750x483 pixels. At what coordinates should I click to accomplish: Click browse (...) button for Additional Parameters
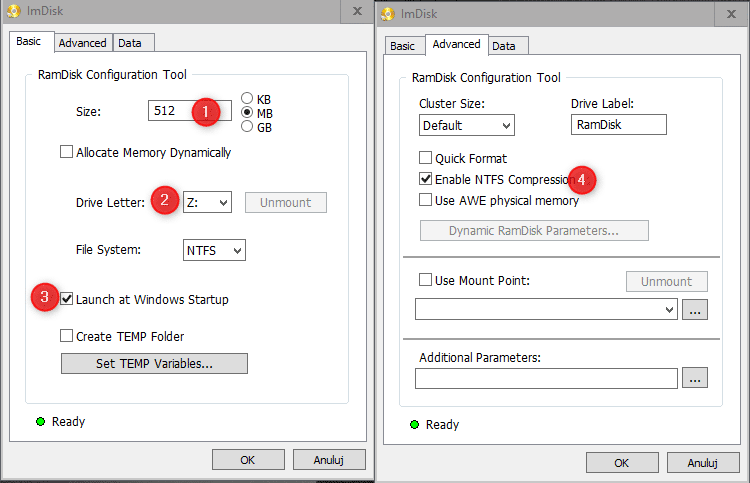tap(695, 378)
